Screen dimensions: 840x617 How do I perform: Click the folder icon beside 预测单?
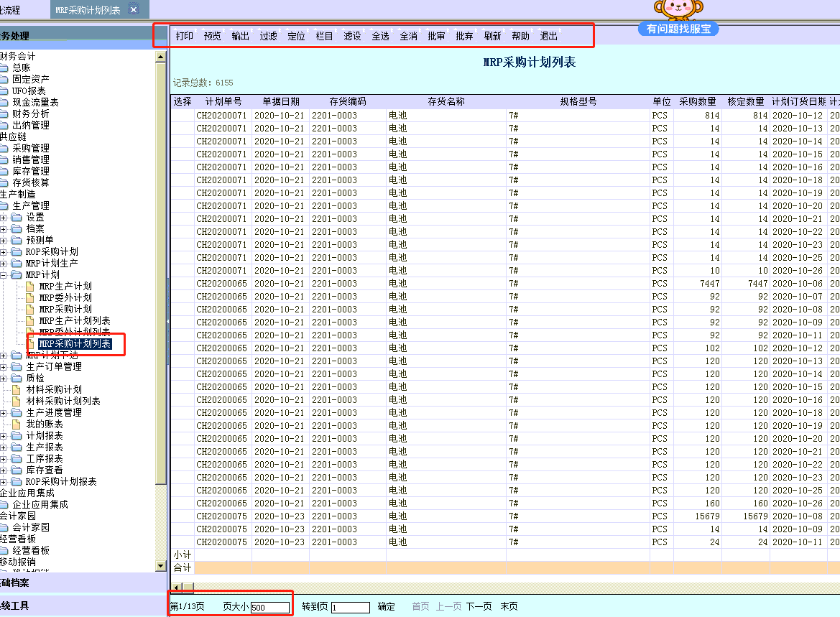tap(17, 240)
